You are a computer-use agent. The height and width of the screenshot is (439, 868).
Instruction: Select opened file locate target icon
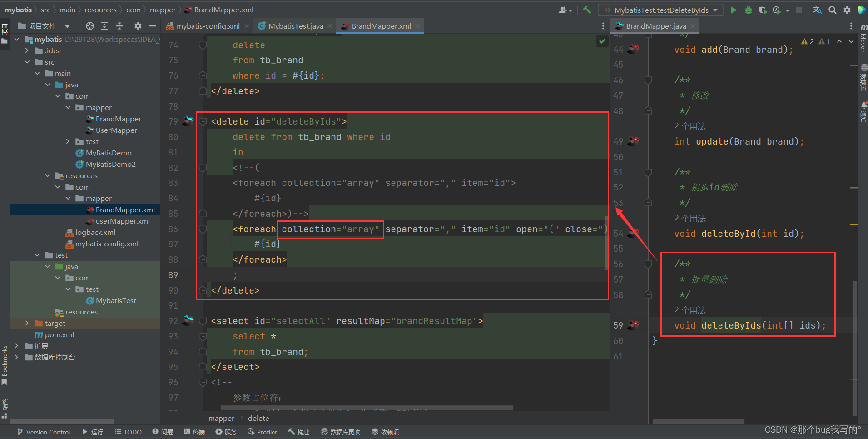90,26
